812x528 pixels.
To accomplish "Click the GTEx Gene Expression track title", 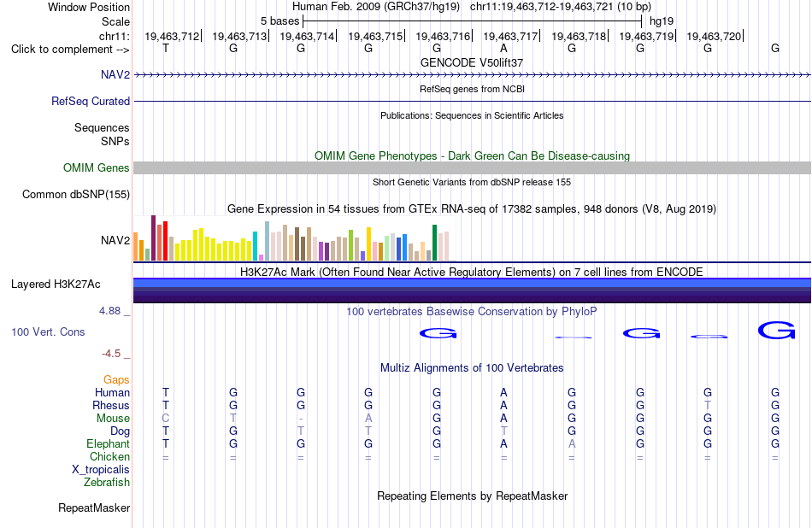I will click(x=472, y=209).
